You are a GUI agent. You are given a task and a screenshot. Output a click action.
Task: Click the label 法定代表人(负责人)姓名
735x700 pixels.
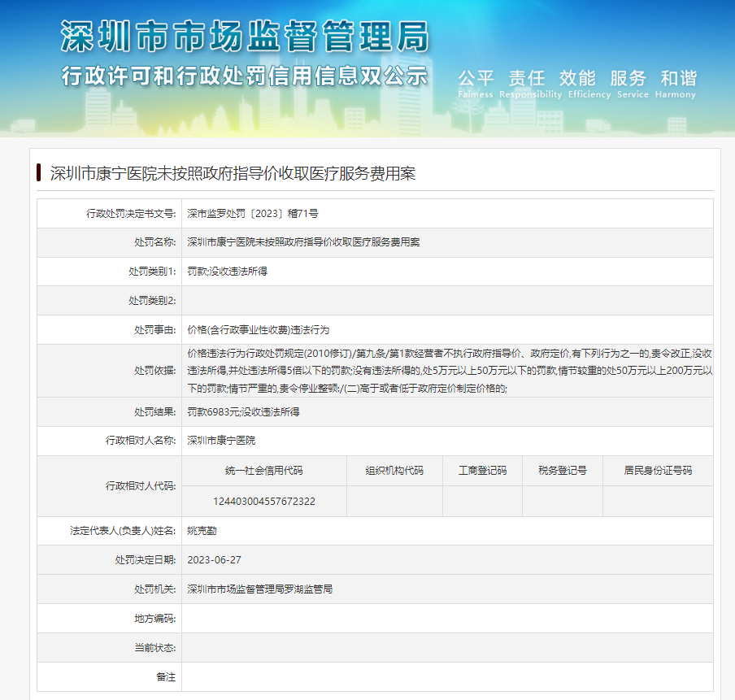coord(123,531)
